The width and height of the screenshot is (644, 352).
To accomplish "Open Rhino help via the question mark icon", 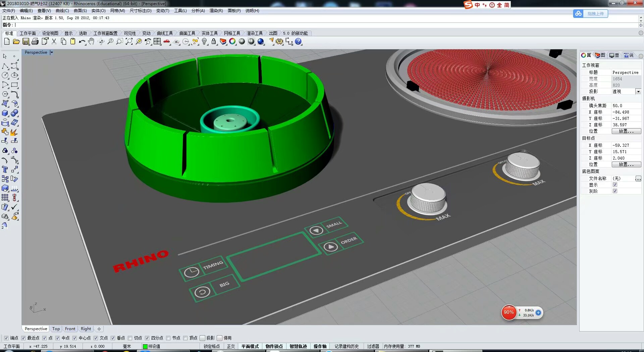I will tap(298, 41).
